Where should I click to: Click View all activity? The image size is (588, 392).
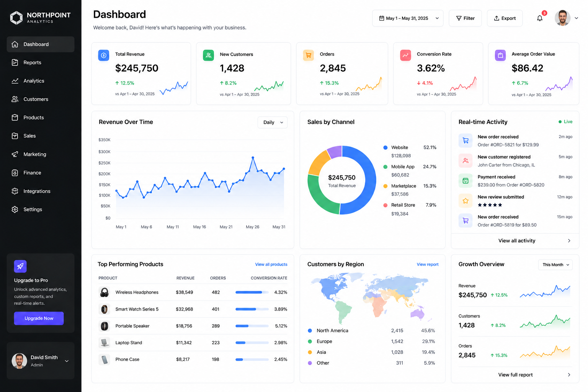pyautogui.click(x=517, y=241)
